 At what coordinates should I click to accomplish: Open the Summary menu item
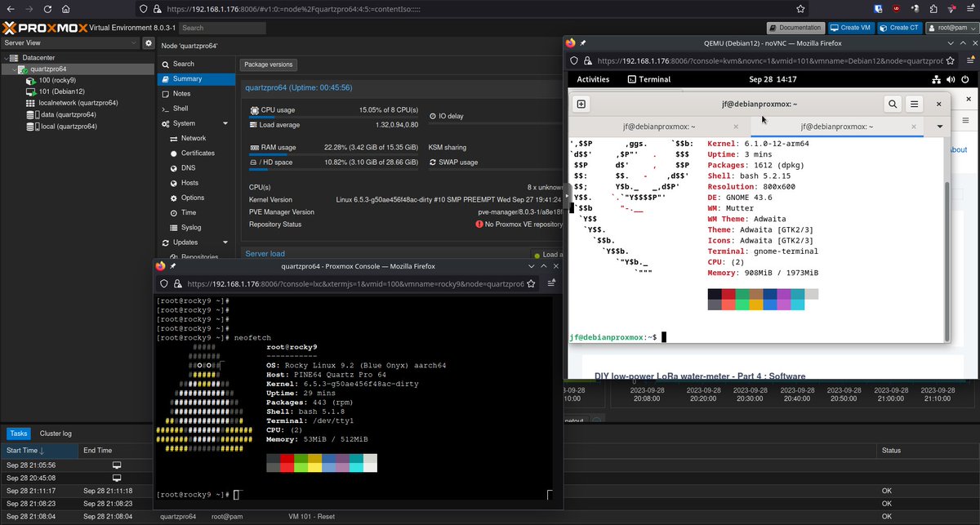click(194, 79)
